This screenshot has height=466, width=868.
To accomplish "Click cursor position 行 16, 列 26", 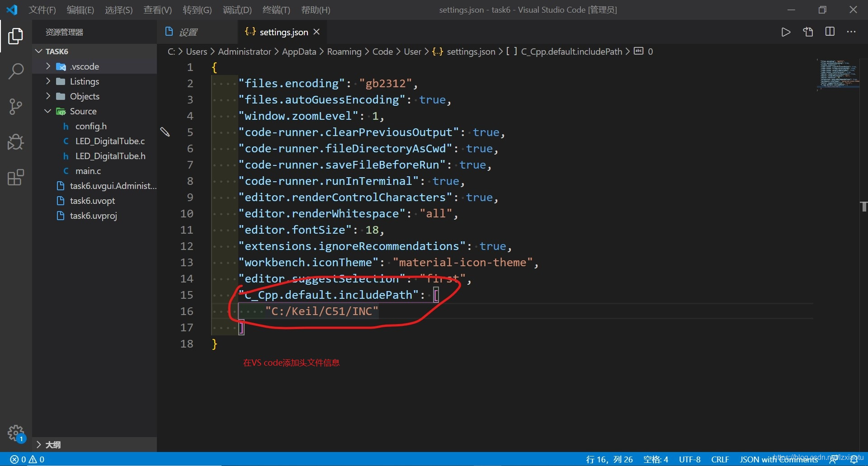I will (609, 459).
